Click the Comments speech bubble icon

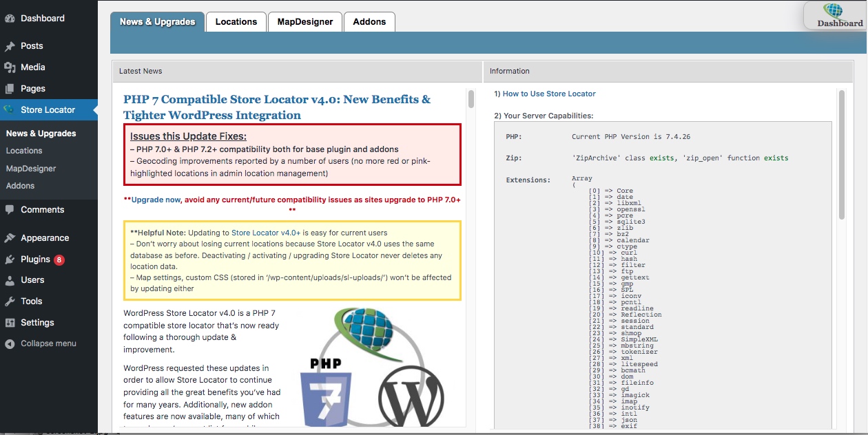point(10,210)
